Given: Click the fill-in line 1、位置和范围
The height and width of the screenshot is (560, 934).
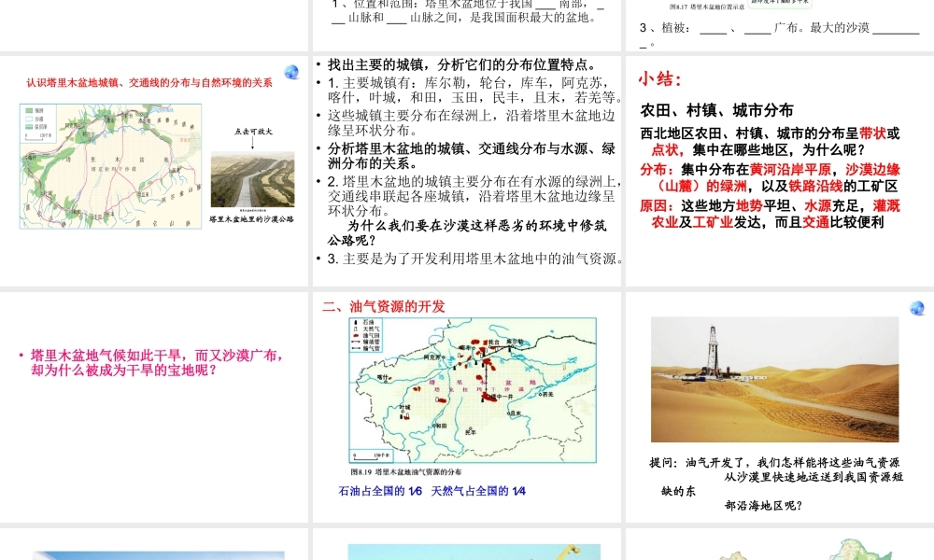Looking at the screenshot, I should point(469,11).
